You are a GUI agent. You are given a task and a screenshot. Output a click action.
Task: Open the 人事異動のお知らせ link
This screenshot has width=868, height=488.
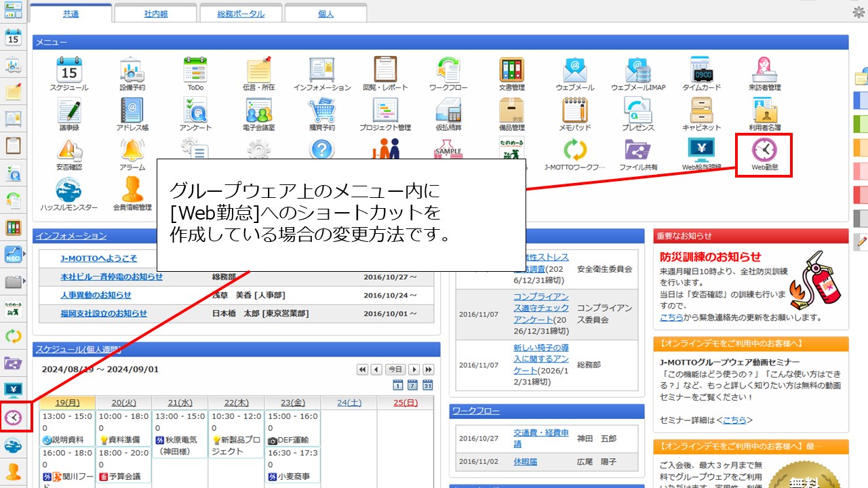[96, 296]
